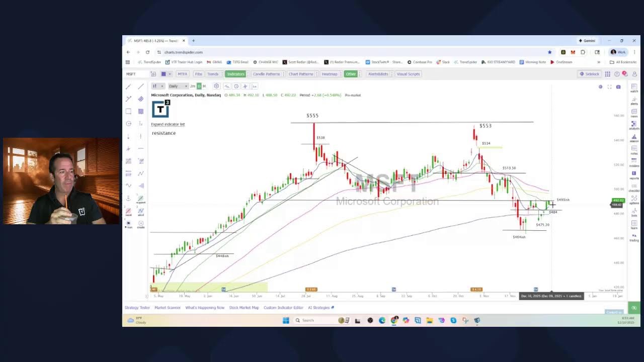This screenshot has width=644, height=362.
Task: Open the help question mark icon
Action: tap(617, 74)
